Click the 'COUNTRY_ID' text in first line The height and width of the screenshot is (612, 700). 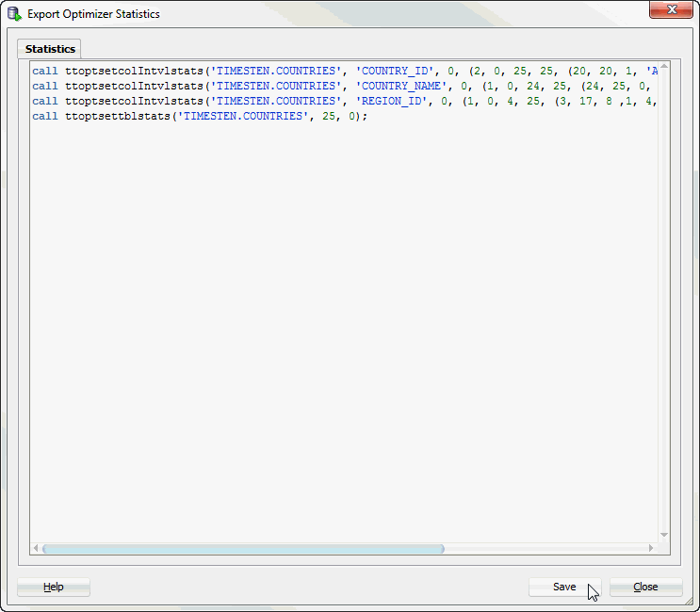395,71
